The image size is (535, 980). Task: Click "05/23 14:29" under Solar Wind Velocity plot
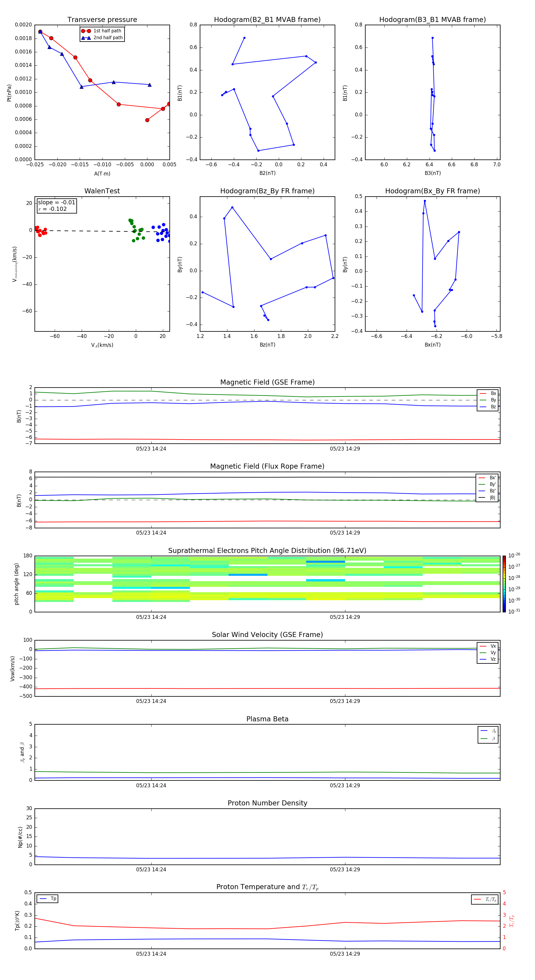point(345,701)
